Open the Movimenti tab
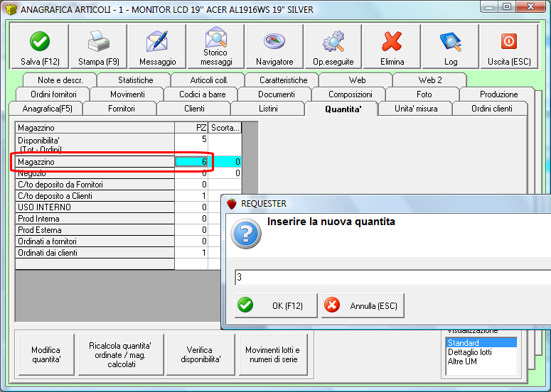Viewport: 551px width, 392px height. click(x=127, y=94)
